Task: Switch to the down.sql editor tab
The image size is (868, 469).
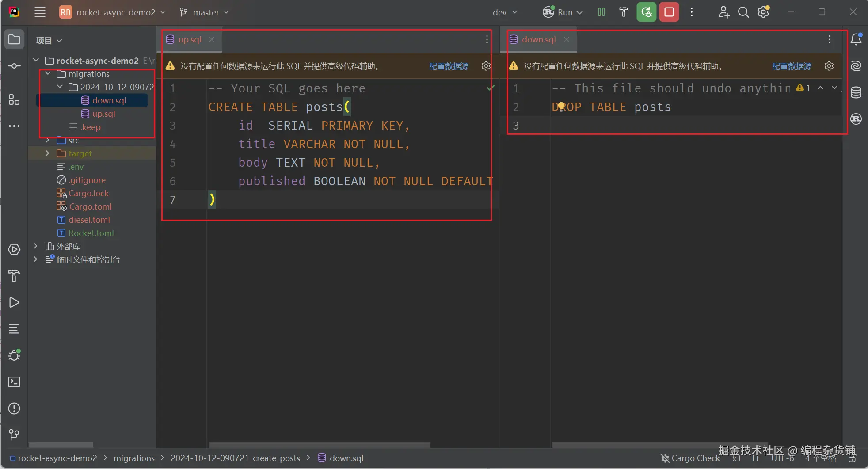Action: tap(539, 39)
